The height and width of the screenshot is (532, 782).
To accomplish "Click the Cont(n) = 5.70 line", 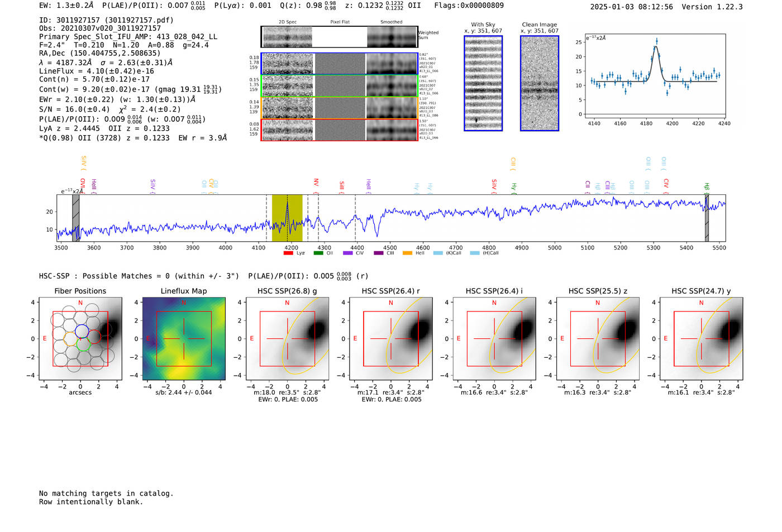I will point(94,79).
